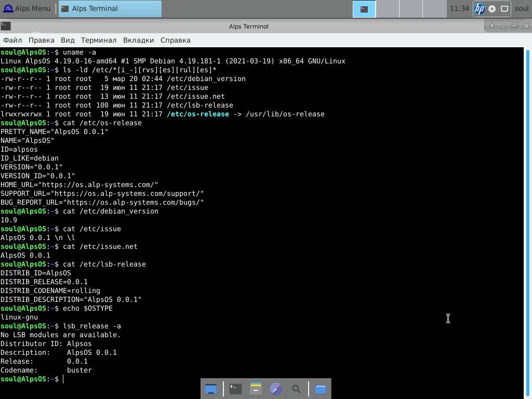This screenshot has width=532, height=399.
Task: Click the SUPPORT_URL line in the output
Action: click(x=102, y=193)
